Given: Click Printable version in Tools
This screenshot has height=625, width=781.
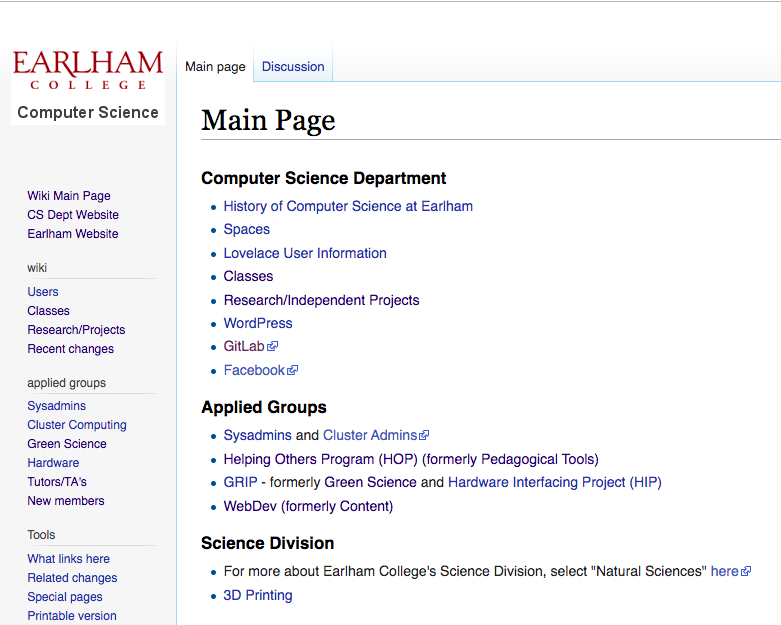Looking at the screenshot, I should pos(72,616).
